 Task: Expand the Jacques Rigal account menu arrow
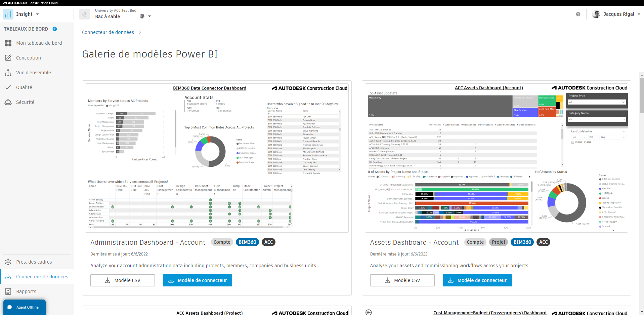[x=639, y=14]
